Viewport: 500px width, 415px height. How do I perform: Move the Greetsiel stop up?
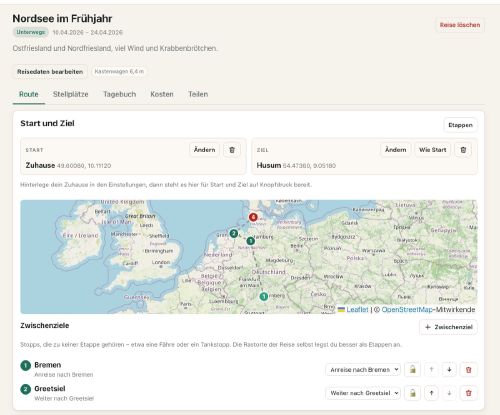click(431, 393)
